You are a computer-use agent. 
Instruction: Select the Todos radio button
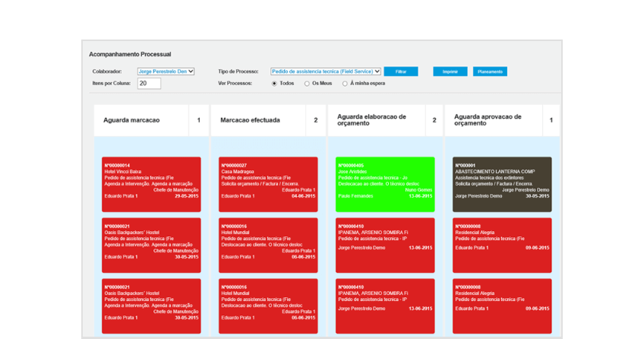[x=274, y=84]
